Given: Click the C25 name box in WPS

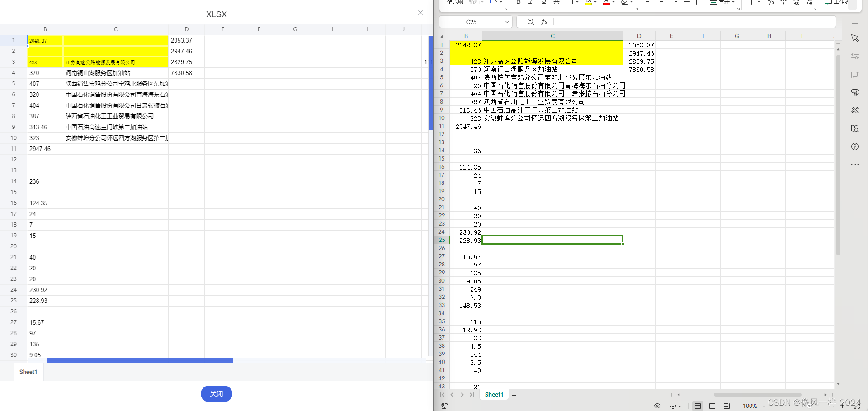Looking at the screenshot, I should pyautogui.click(x=471, y=22).
